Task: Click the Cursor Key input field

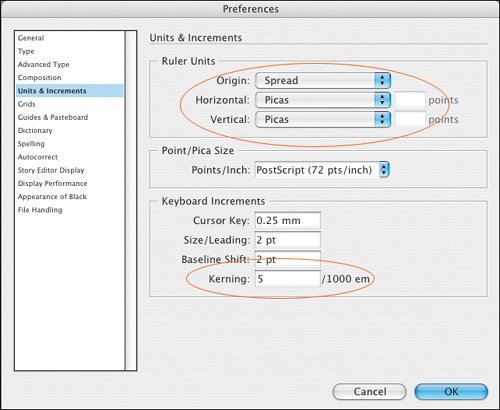Action: [x=288, y=220]
